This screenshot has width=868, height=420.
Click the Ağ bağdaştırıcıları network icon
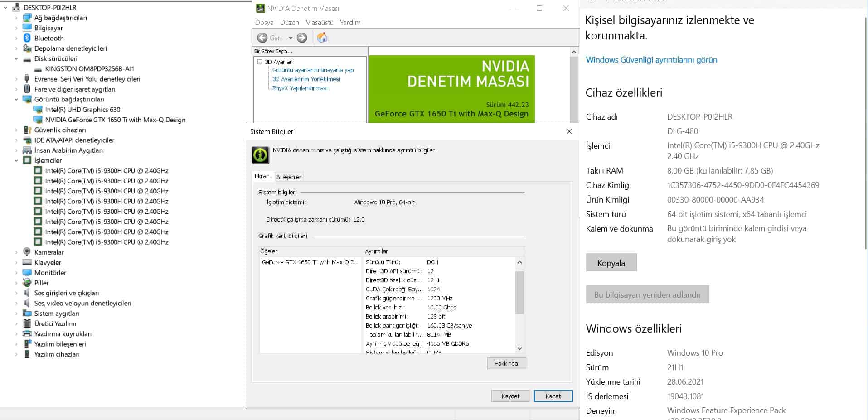[27, 18]
